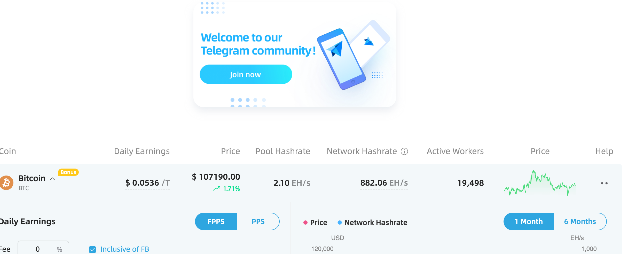Switch earnings mode to PPS
Viewport: 644px width, 254px height.
[x=258, y=221]
